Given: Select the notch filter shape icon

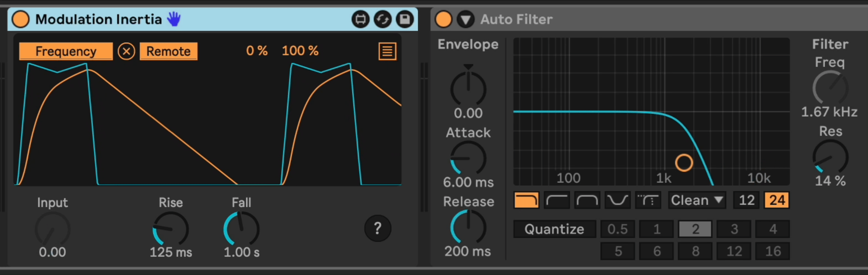Looking at the screenshot, I should (x=617, y=200).
